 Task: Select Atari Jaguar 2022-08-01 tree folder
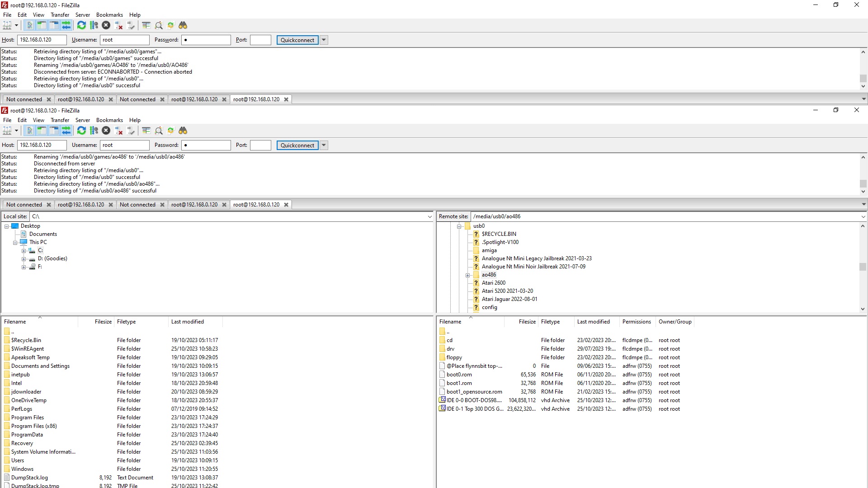pos(509,299)
